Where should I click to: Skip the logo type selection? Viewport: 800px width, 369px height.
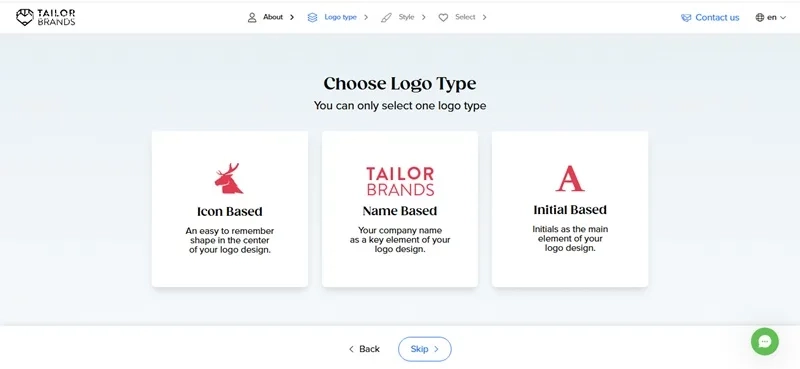424,349
